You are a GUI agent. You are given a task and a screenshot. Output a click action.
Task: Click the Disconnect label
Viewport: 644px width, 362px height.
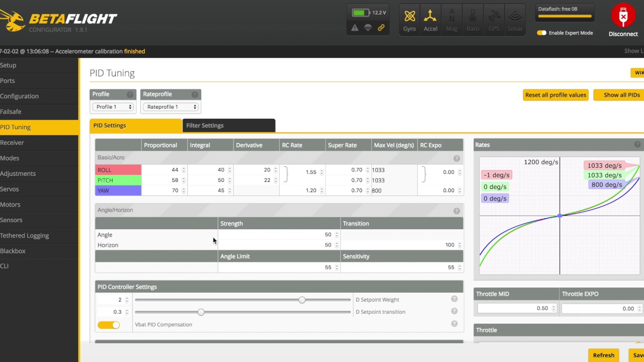pos(623,34)
